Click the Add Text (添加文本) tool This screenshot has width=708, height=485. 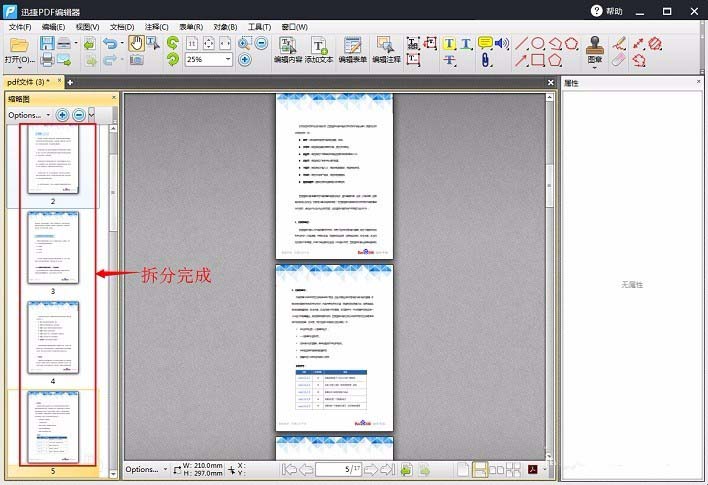point(319,50)
